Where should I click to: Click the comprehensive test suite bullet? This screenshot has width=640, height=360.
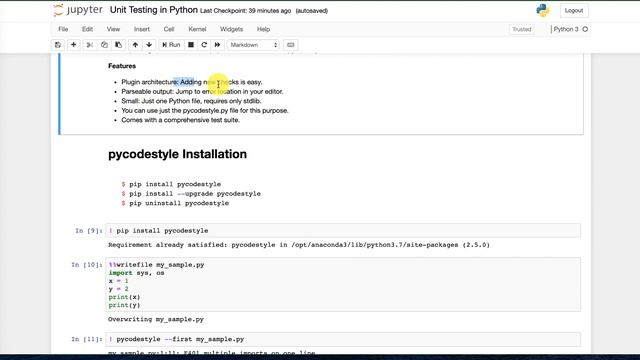pos(180,120)
